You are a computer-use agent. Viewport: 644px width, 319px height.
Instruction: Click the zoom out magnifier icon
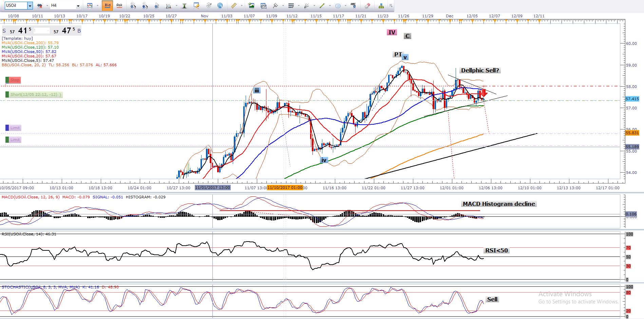coord(145,5)
